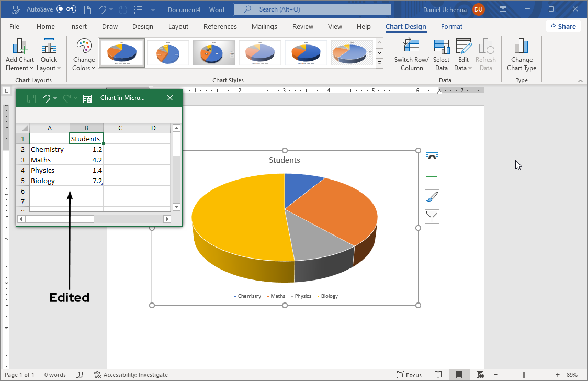
Task: Open the References menu
Action: pyautogui.click(x=220, y=26)
